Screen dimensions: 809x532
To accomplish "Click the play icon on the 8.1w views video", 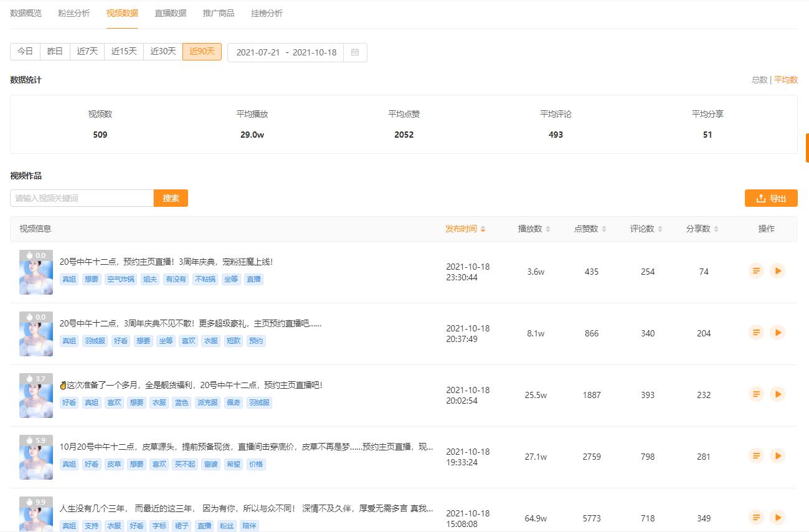I will tap(778, 332).
